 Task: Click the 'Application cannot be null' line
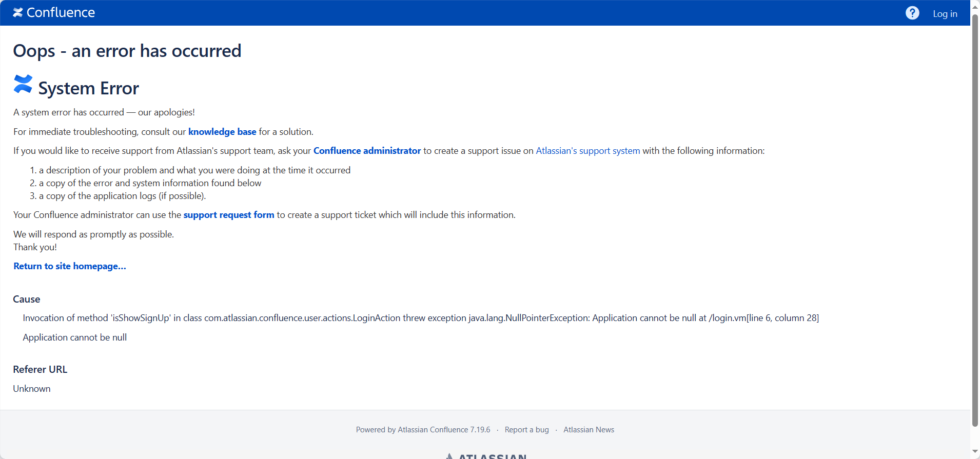click(75, 337)
